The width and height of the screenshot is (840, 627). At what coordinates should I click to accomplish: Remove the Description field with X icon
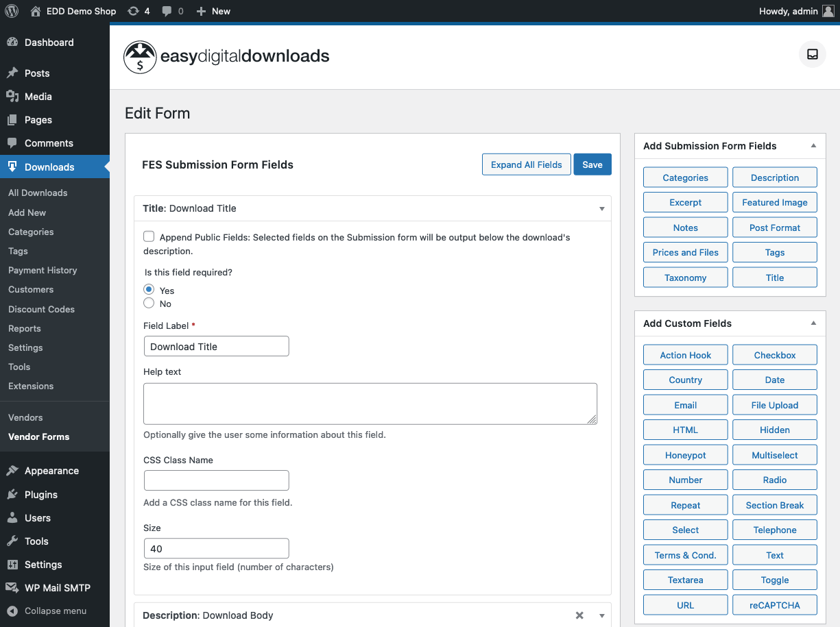tap(579, 615)
